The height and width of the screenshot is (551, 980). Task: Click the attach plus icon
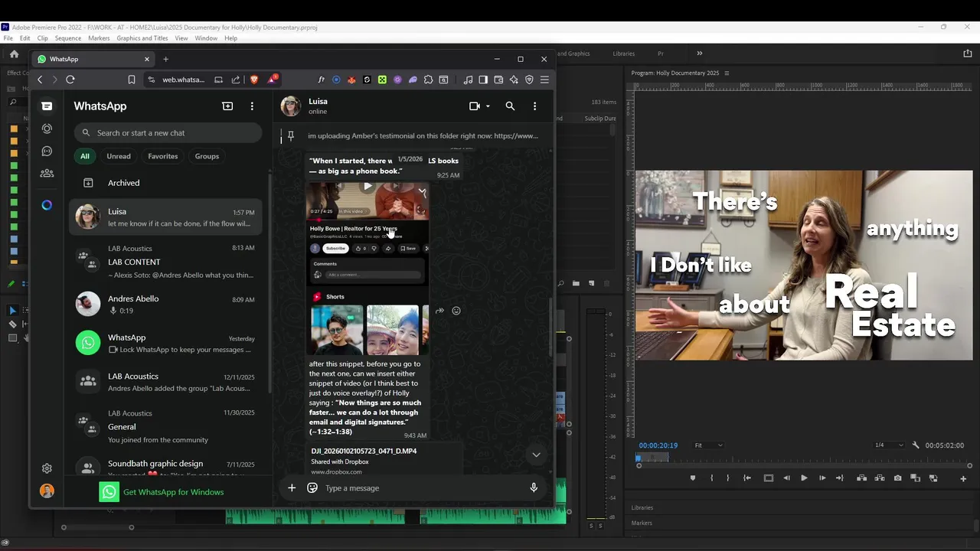[x=292, y=487]
